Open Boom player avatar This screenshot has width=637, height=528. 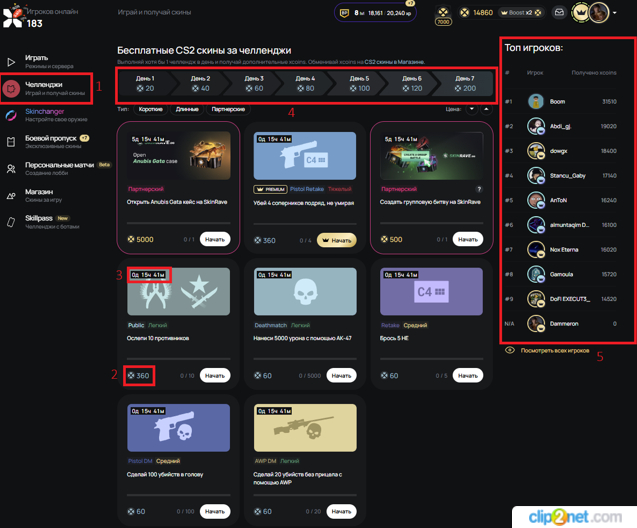coord(536,102)
